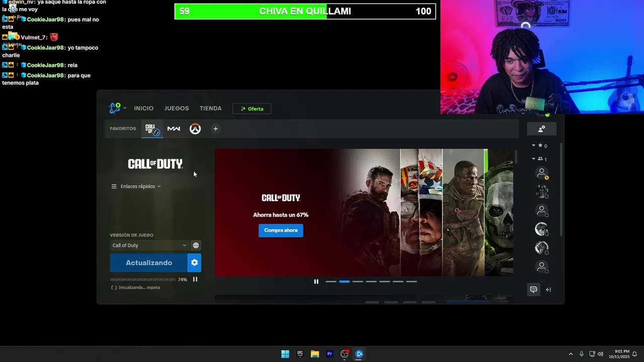Open OBS Studio from the taskbar
This screenshot has height=362, width=644.
[x=345, y=354]
